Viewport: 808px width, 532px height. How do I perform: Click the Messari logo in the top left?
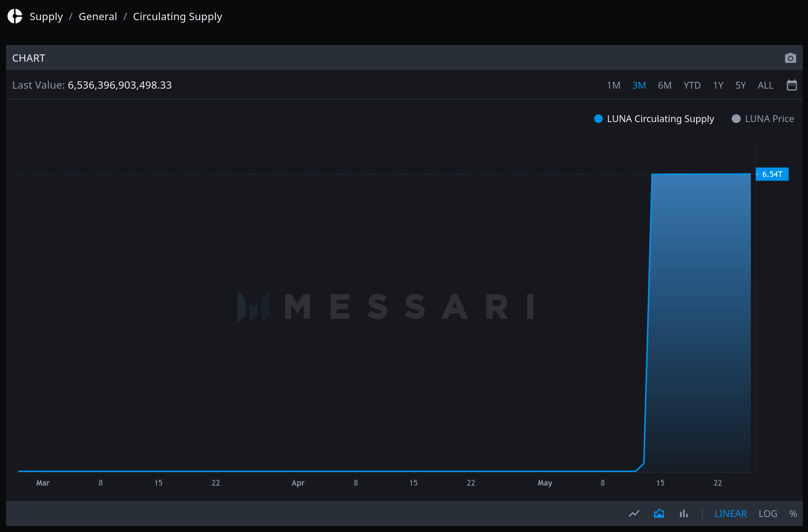(15, 16)
